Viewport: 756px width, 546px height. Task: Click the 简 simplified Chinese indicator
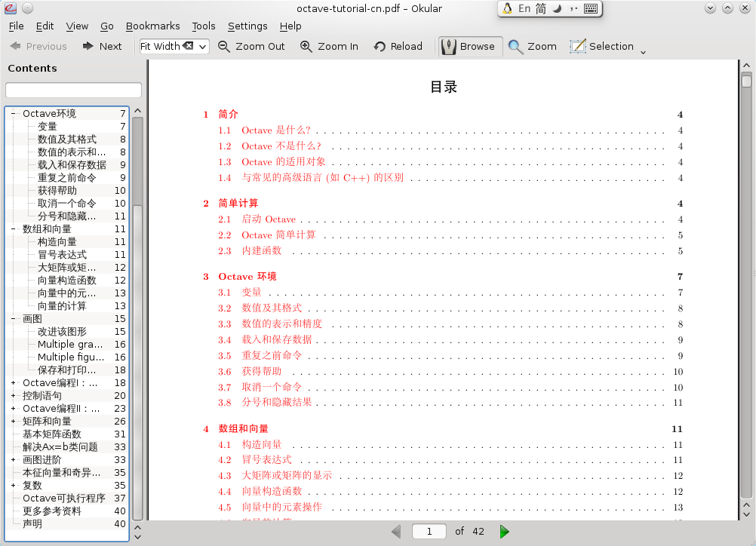tap(541, 8)
